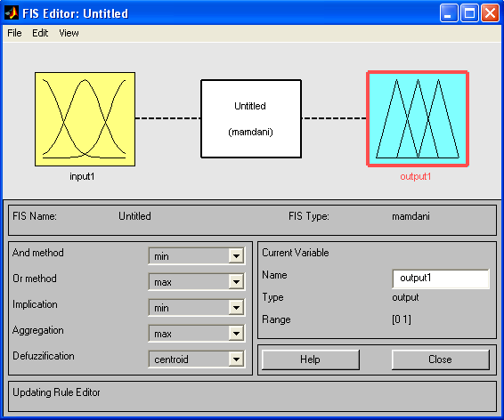Select the yellow input1 membership function box
The image size is (504, 420).
85,119
